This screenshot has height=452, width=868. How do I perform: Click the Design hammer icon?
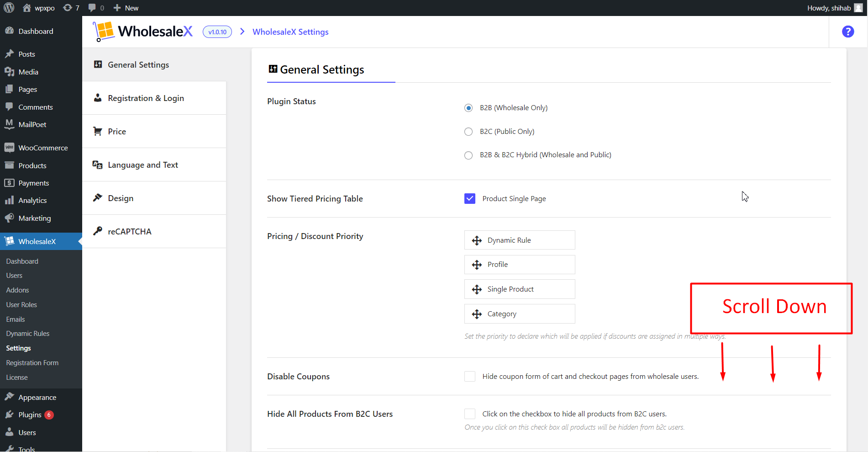(x=98, y=198)
